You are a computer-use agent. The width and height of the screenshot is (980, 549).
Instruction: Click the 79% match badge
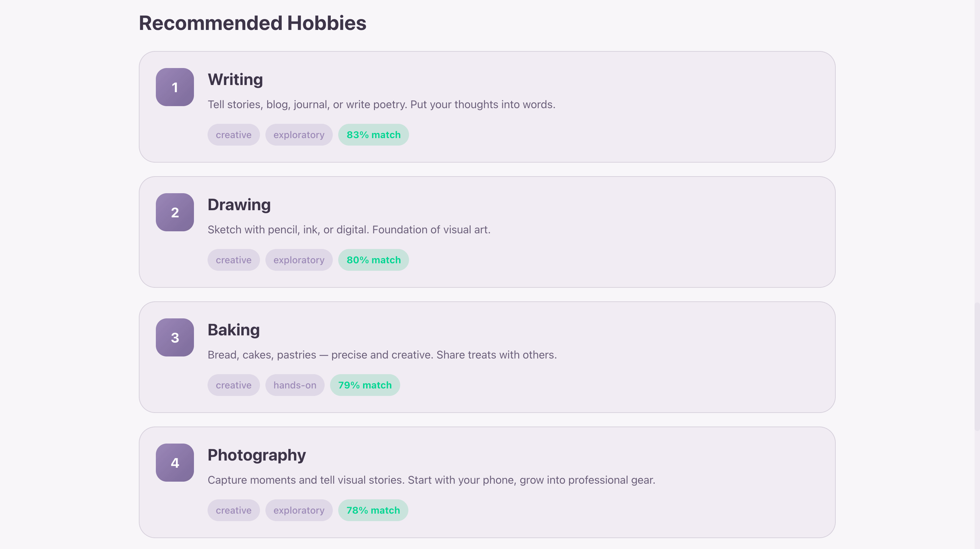pos(364,385)
